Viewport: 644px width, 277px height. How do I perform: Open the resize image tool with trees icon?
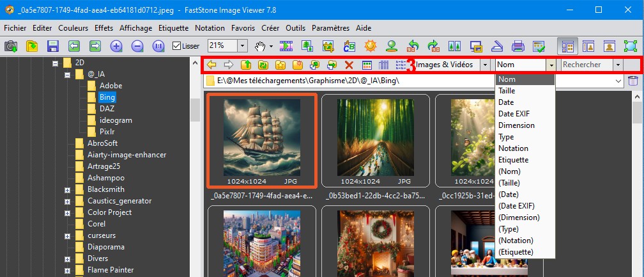307,45
